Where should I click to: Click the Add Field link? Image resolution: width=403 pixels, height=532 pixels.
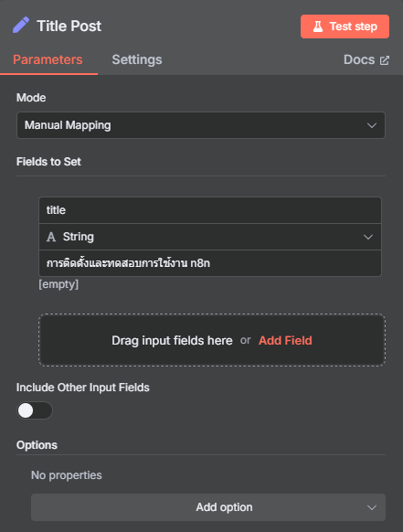(x=285, y=340)
